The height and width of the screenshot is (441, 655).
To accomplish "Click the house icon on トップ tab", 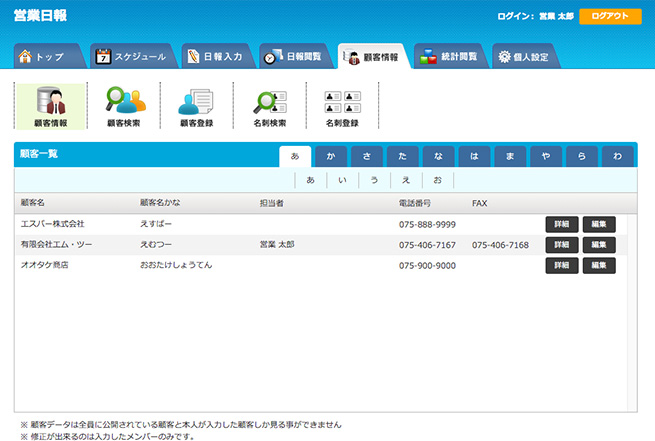I will 25,56.
